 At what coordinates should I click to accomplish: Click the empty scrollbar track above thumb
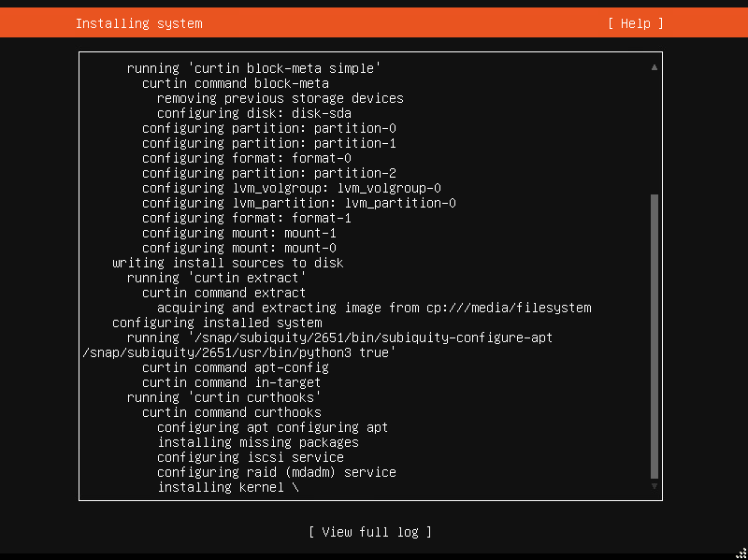click(654, 131)
